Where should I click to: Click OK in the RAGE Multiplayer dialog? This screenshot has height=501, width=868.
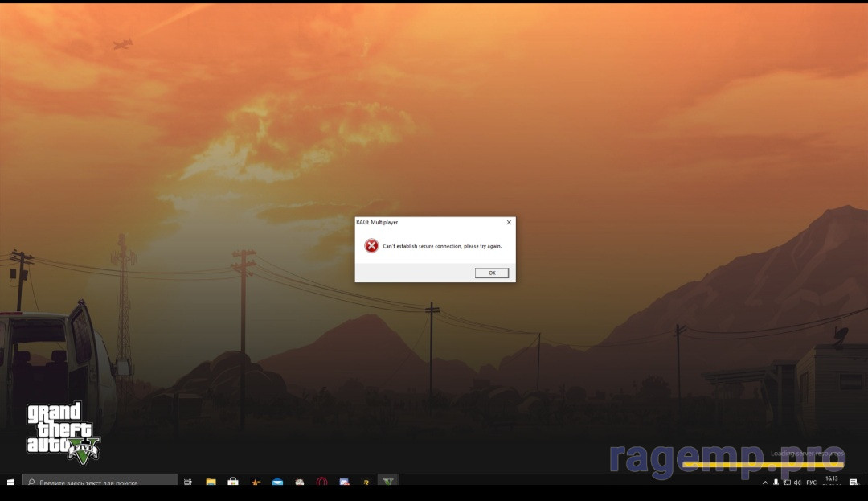click(492, 273)
